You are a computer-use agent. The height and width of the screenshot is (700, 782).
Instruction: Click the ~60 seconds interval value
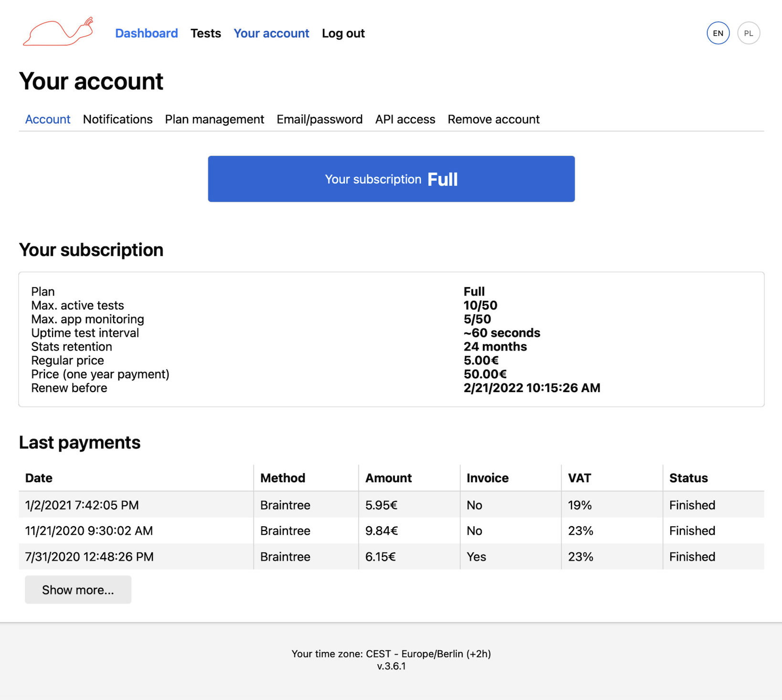(502, 333)
